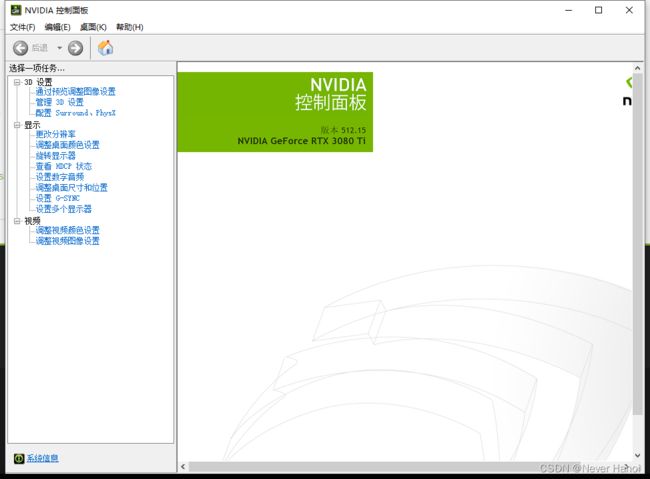The width and height of the screenshot is (650, 479).
Task: Click the vertical scrollbar up arrow
Action: (638, 68)
